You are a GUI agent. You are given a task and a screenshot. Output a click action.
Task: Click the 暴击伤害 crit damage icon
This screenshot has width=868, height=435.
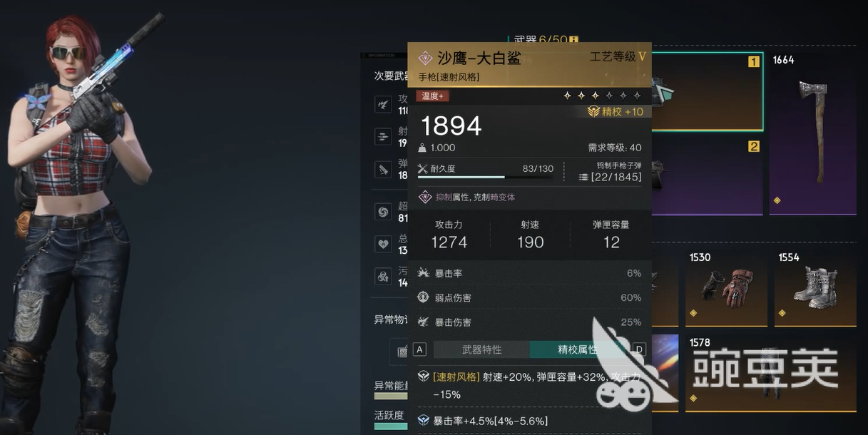[424, 322]
